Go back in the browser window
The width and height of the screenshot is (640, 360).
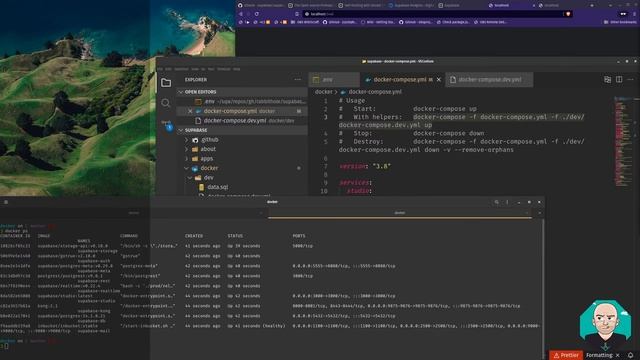(x=241, y=14)
